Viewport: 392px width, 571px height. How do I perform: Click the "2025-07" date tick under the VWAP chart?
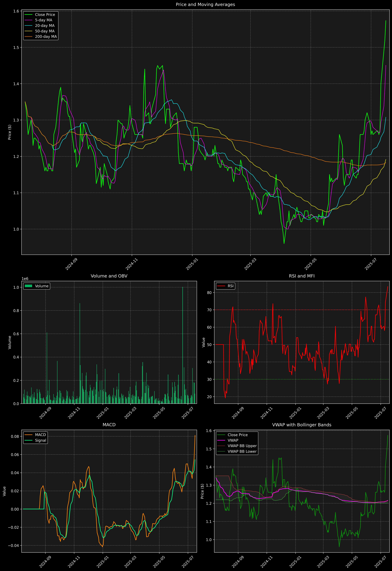pos(380,562)
